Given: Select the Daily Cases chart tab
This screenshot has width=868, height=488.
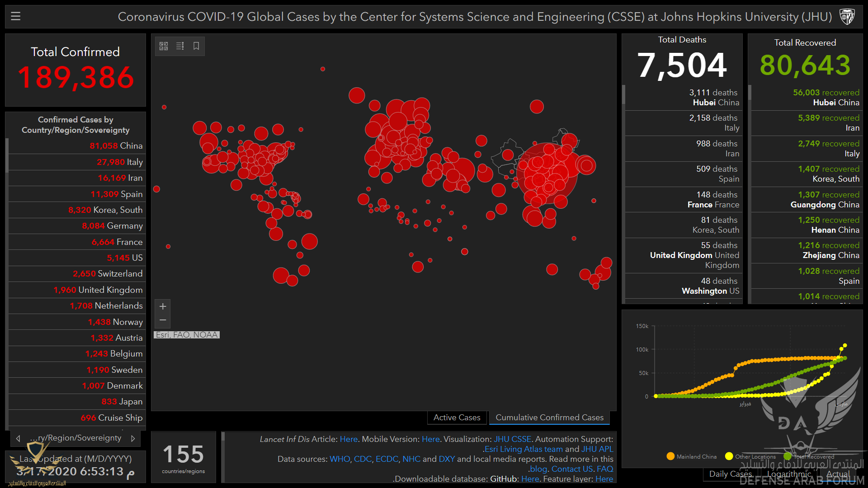Looking at the screenshot, I should pos(730,474).
